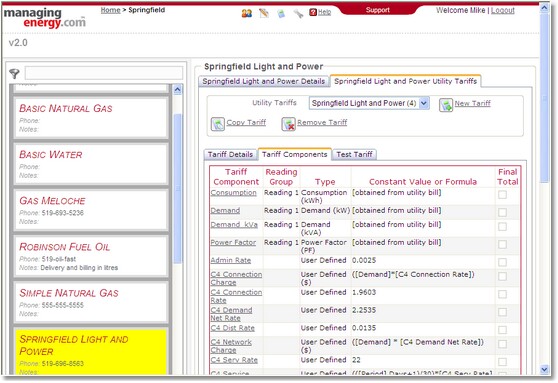Click the Copy Tariff link
Viewport: 558px width, 383px height.
pyautogui.click(x=246, y=122)
